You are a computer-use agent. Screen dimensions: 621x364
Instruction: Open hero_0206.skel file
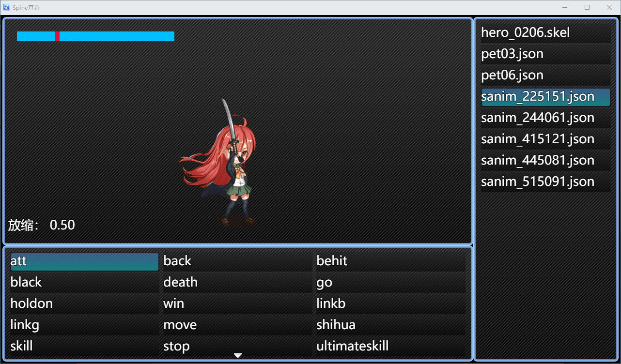pyautogui.click(x=545, y=33)
